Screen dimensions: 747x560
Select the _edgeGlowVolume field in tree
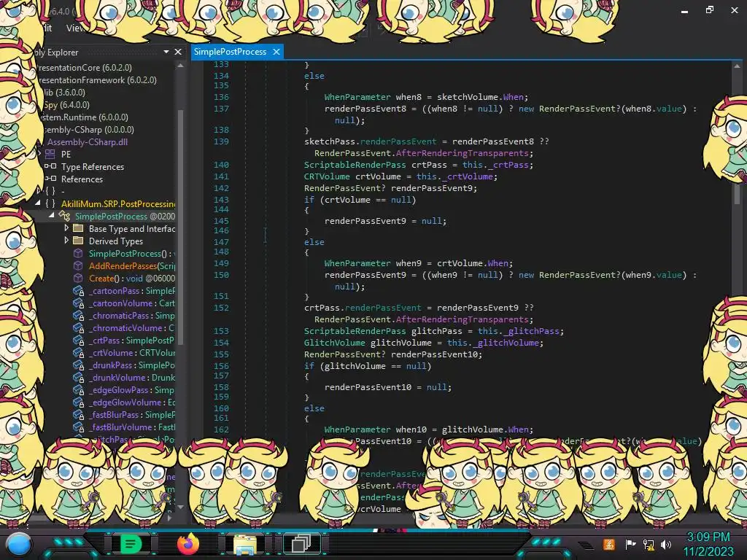(x=132, y=402)
